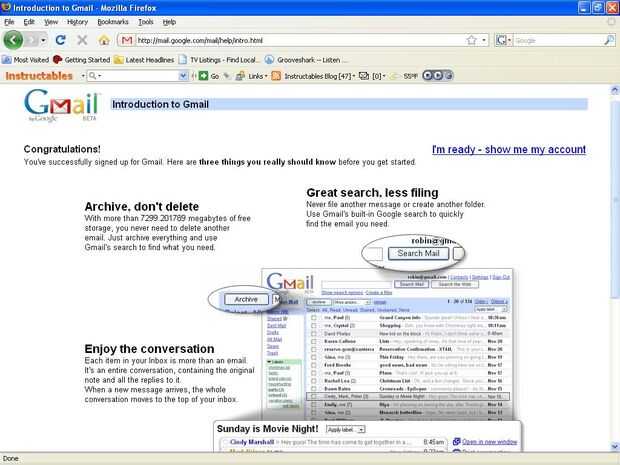The width and height of the screenshot is (620, 465).
Task: Click I'm ready - show me my account
Action: coord(509,149)
